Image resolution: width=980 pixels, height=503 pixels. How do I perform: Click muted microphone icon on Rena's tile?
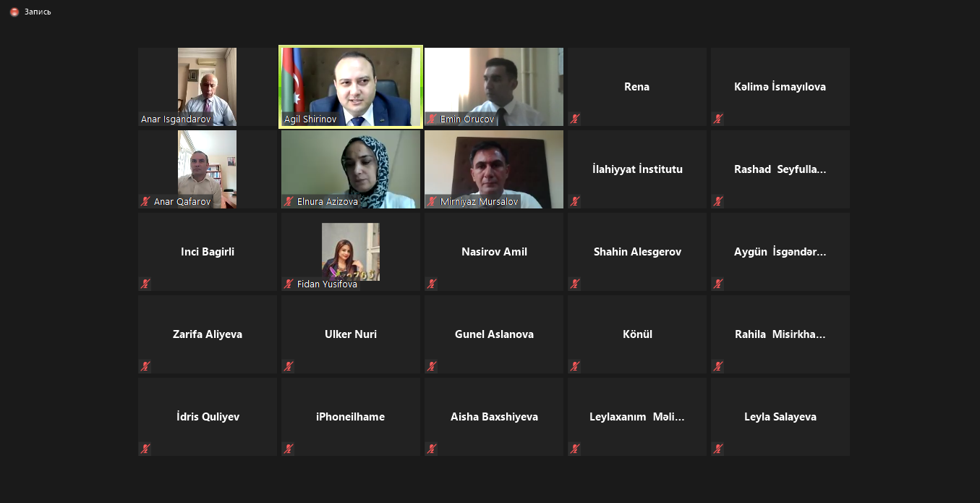click(x=575, y=119)
